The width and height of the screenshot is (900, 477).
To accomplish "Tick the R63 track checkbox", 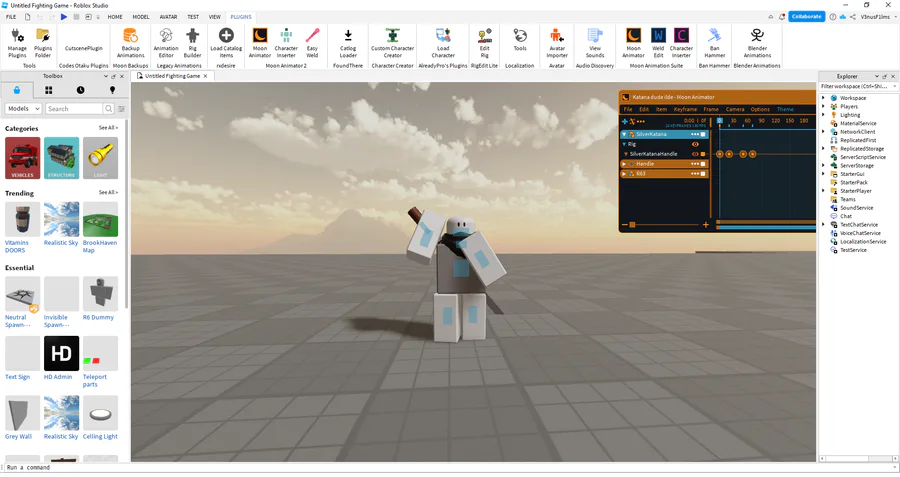I will [703, 174].
